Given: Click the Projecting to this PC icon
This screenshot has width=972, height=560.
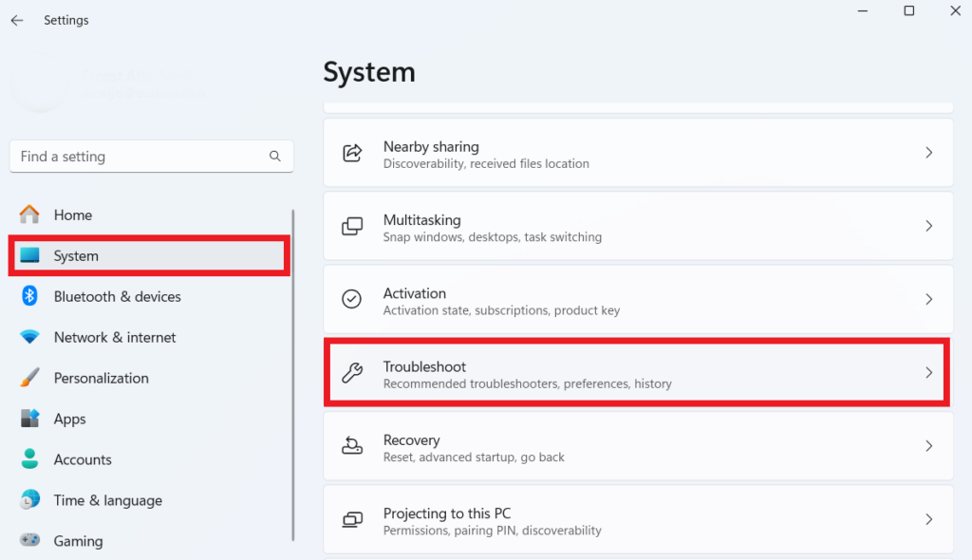Looking at the screenshot, I should click(x=352, y=519).
